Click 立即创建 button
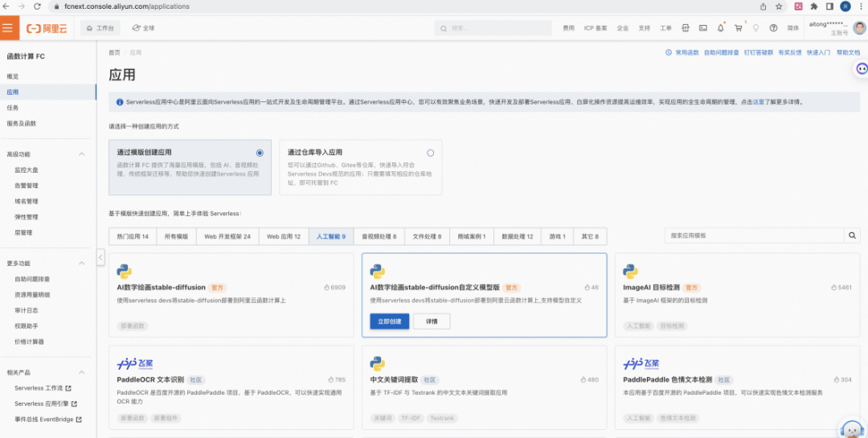Viewport: 868px width, 438px height. coord(390,321)
